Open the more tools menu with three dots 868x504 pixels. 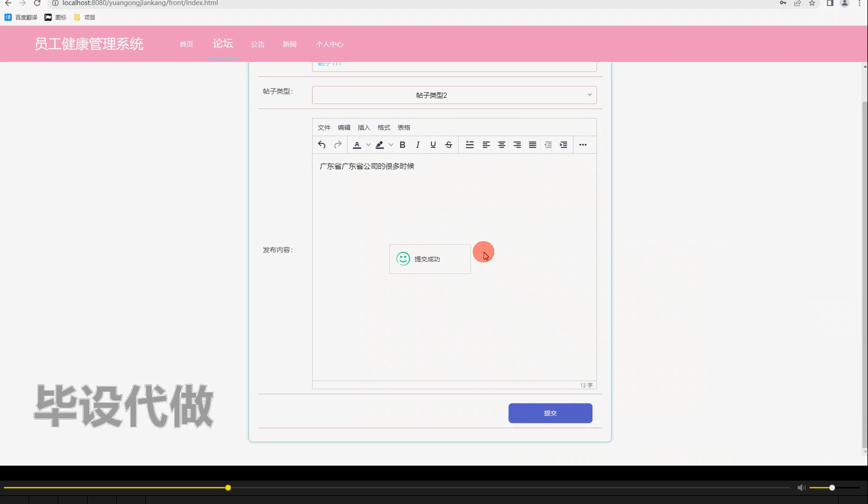pos(583,144)
